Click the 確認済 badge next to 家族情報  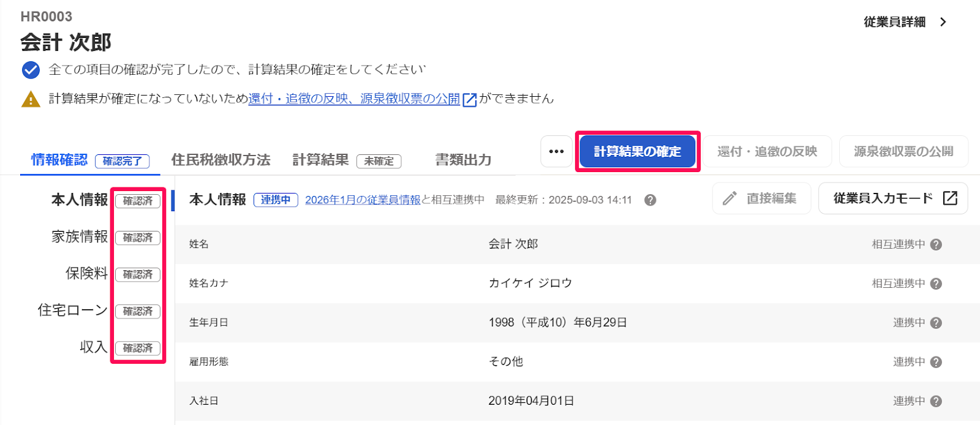138,238
